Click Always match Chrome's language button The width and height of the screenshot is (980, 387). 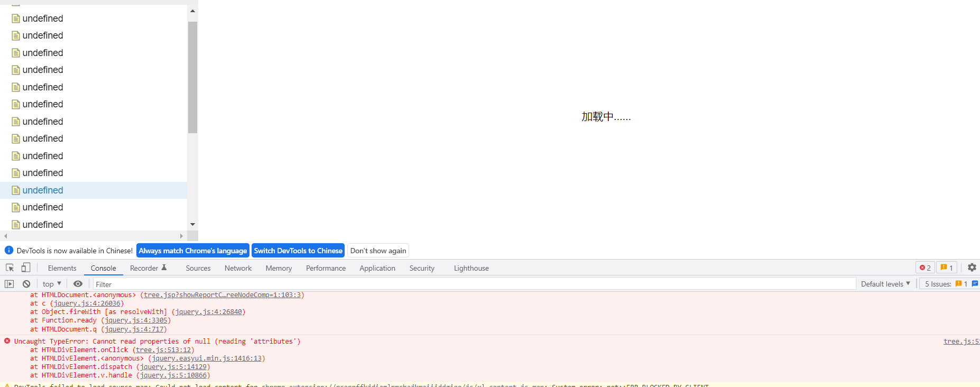(193, 251)
